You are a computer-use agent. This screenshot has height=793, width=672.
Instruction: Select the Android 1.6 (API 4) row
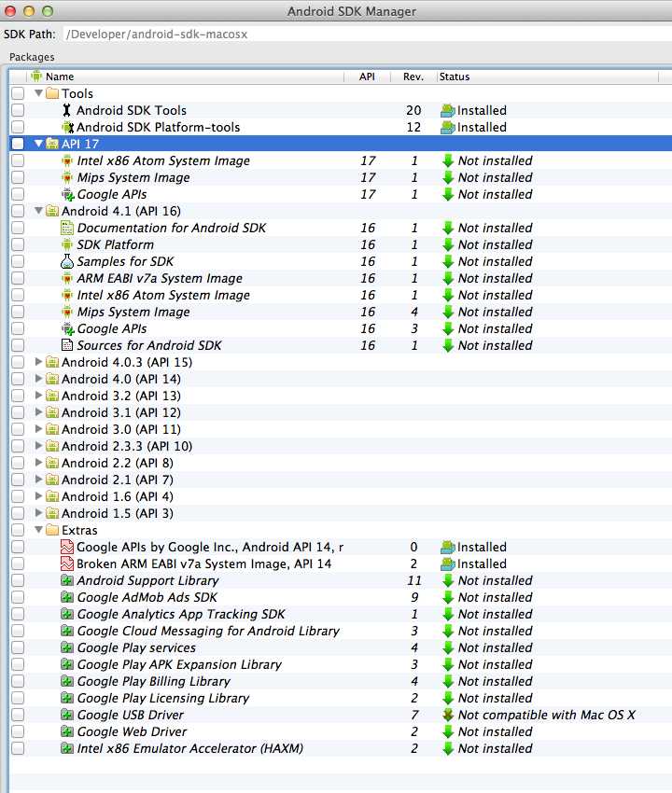340,496
